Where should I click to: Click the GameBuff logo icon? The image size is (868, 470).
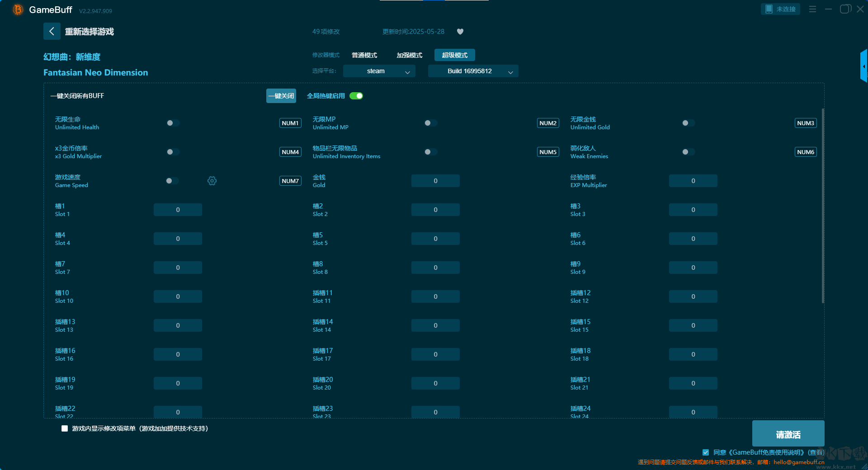[x=18, y=9]
